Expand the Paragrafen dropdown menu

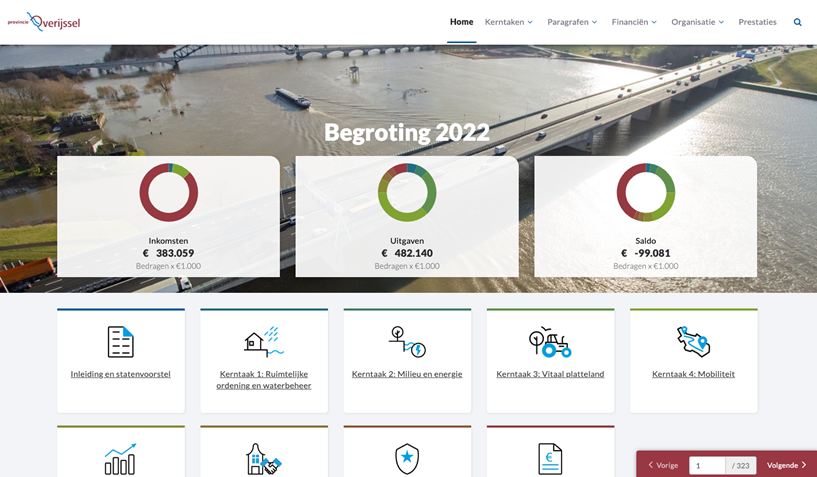pos(571,22)
